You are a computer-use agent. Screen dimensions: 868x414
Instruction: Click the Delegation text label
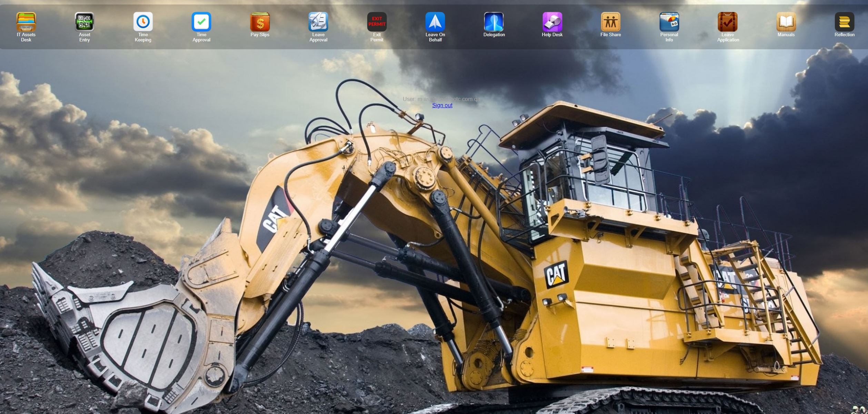click(x=494, y=35)
